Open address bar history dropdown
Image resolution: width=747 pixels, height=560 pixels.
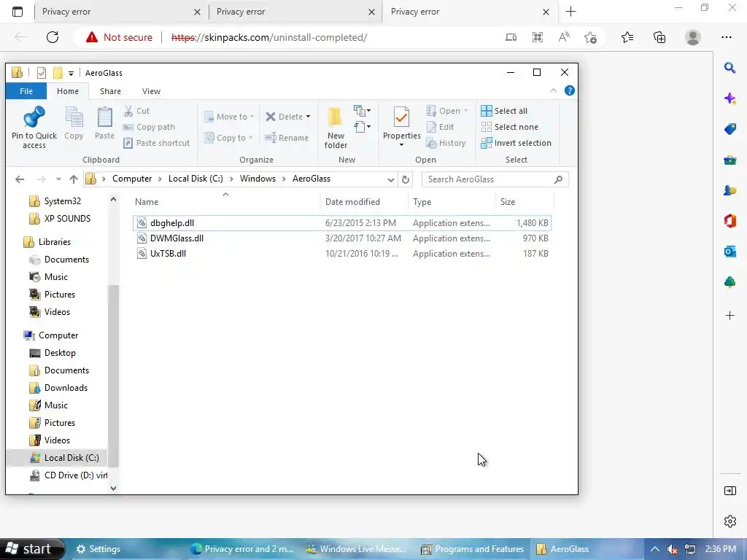[391, 179]
